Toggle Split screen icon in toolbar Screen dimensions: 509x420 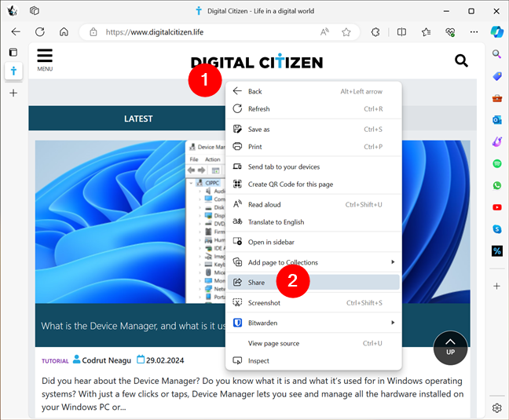pyautogui.click(x=401, y=32)
